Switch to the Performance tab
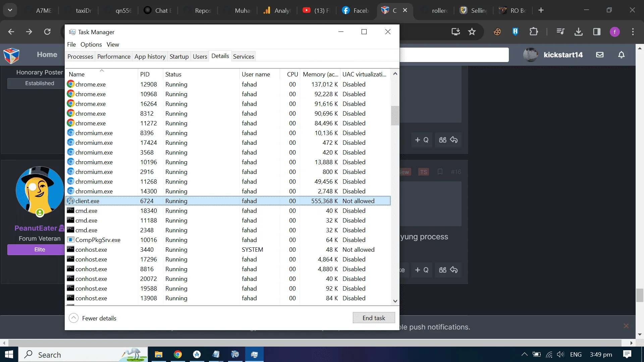 (114, 57)
